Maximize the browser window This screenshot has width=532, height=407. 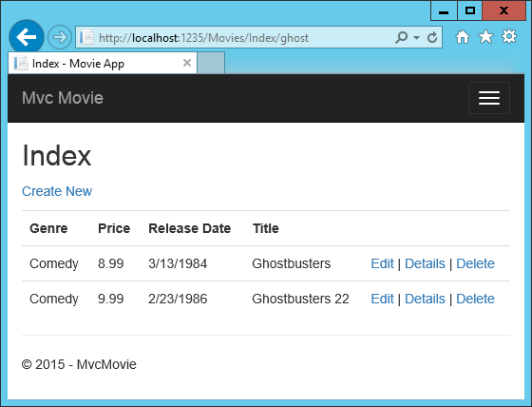tap(470, 11)
